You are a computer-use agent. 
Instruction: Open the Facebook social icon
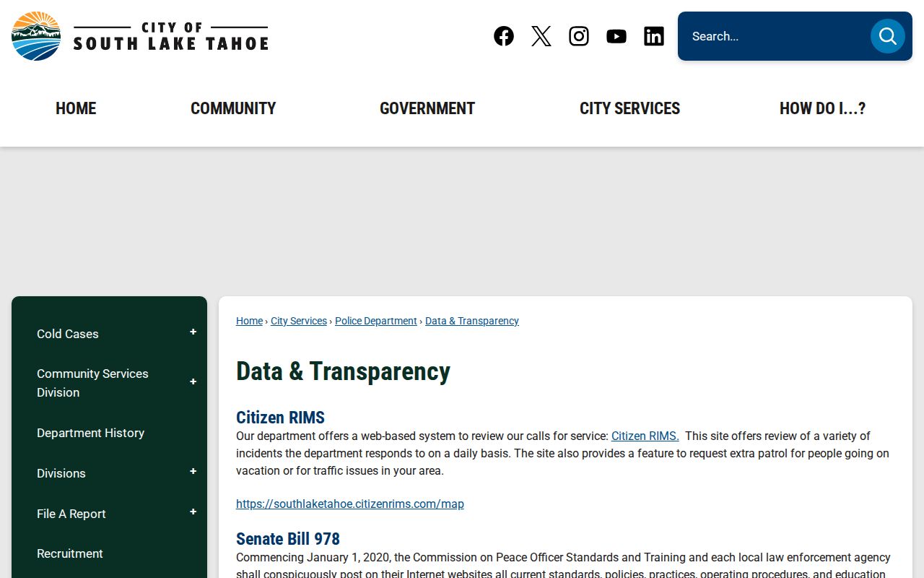pyautogui.click(x=504, y=36)
